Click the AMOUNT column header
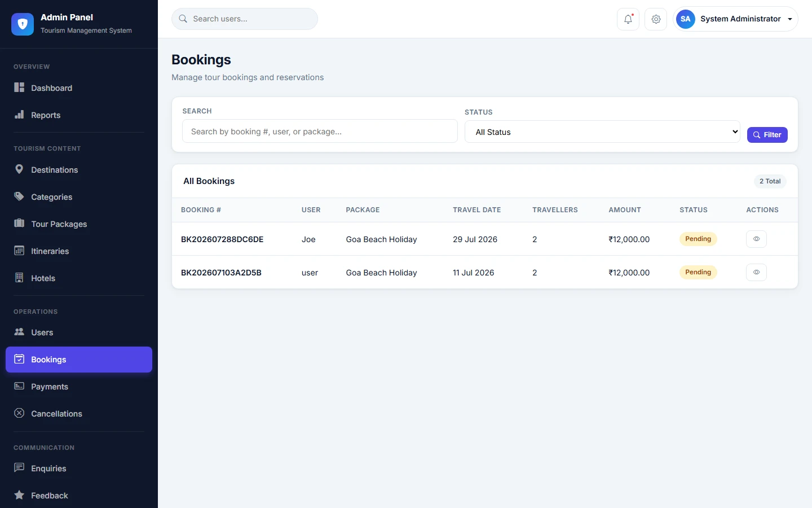Image resolution: width=812 pixels, height=508 pixels. (625, 210)
